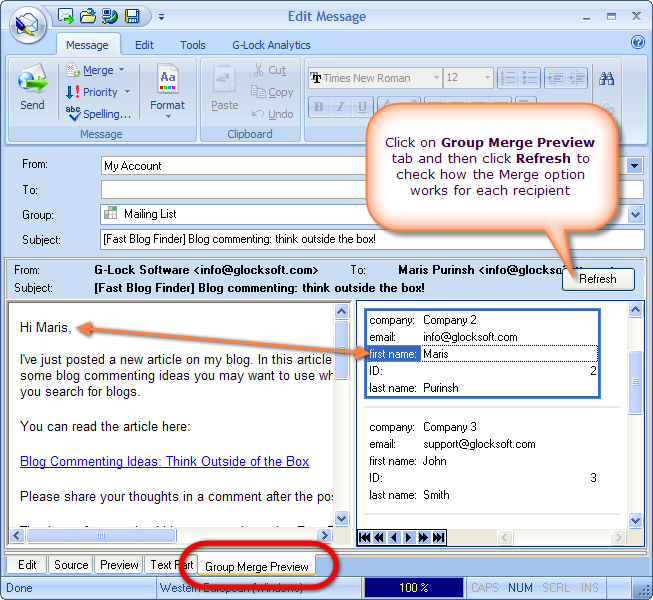The height and width of the screenshot is (600, 653).
Task: Select the email info@glocksoft.com row
Action: pos(482,337)
